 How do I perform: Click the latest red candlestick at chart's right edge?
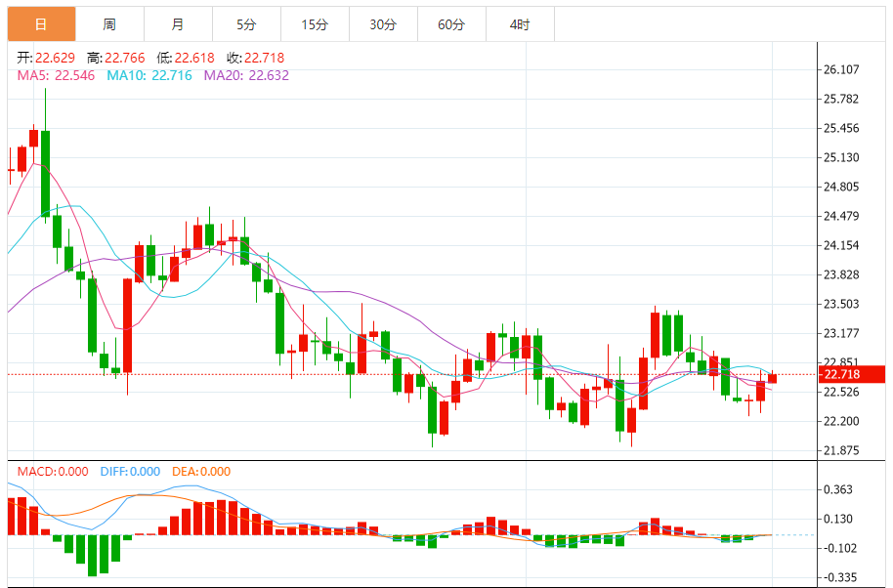(772, 378)
